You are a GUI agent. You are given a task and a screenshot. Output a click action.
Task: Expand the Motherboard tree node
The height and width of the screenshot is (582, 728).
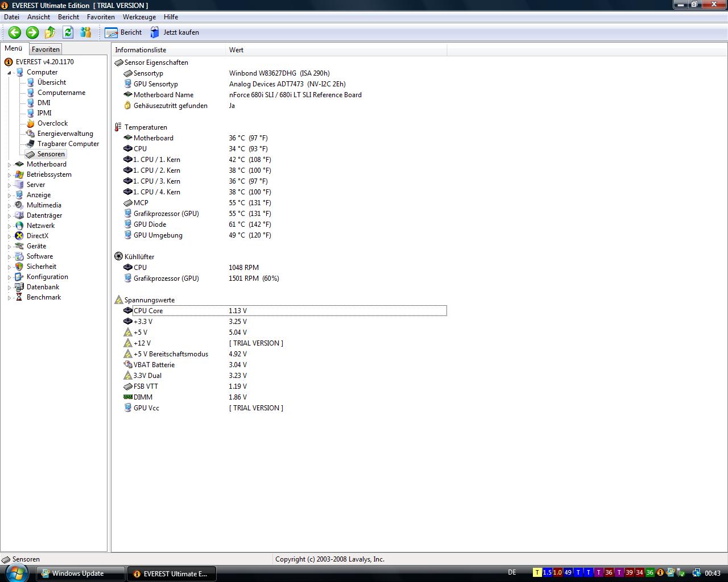tap(9, 165)
